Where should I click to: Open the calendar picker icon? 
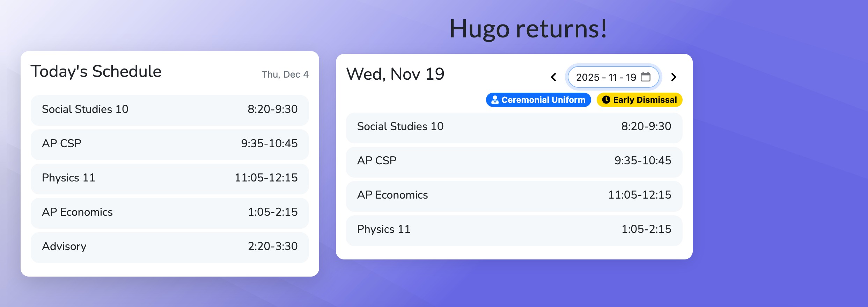646,77
